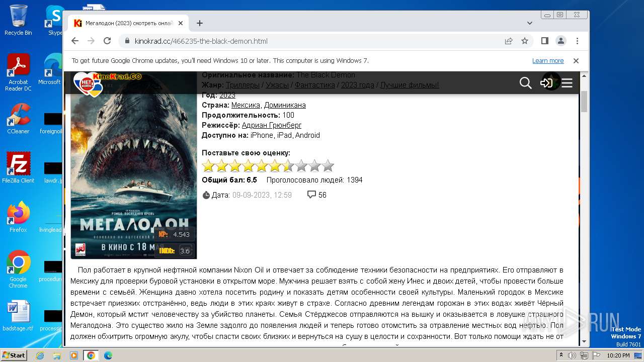The width and height of the screenshot is (644, 362).
Task: Open Windows Media Player from the taskbar
Action: tap(74, 355)
